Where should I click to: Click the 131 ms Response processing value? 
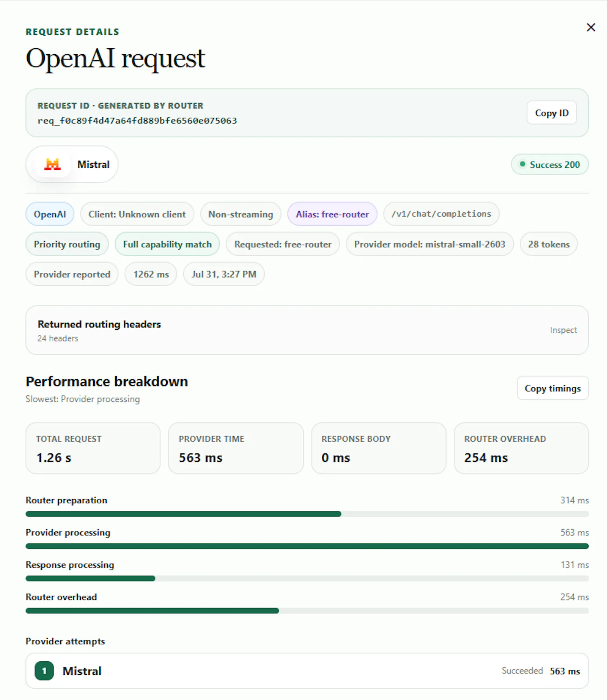pos(574,565)
